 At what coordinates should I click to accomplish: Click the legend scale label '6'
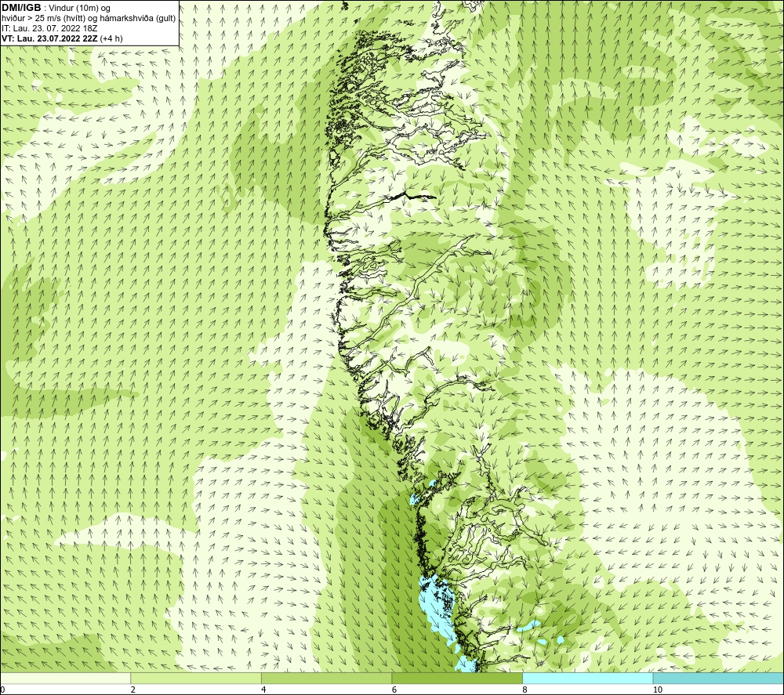394,690
